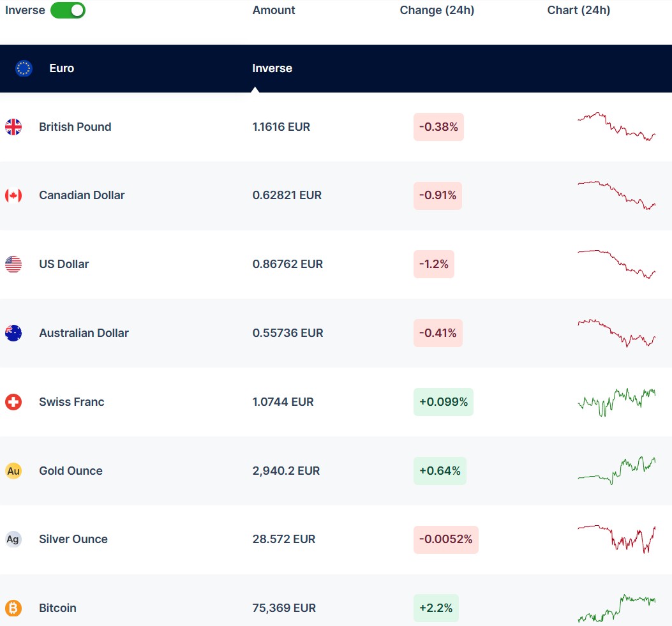Screen dimensions: 672x626
Task: Click the British Pound flag icon
Action: [13, 127]
